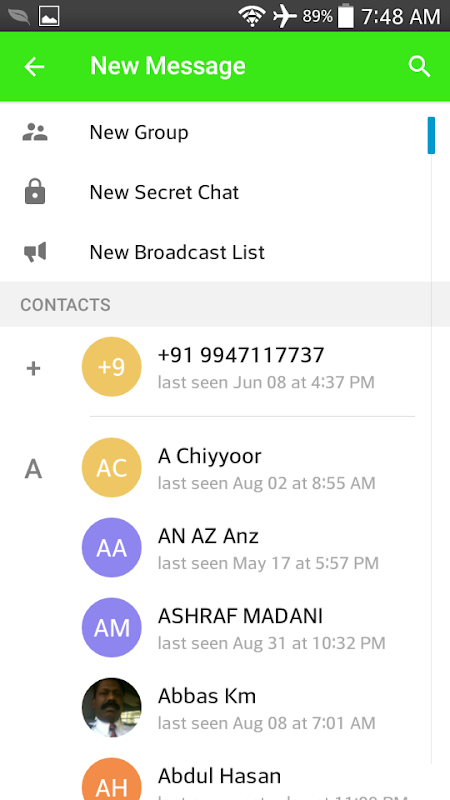Open contact search magnifier icon
This screenshot has width=450, height=800.
click(419, 67)
